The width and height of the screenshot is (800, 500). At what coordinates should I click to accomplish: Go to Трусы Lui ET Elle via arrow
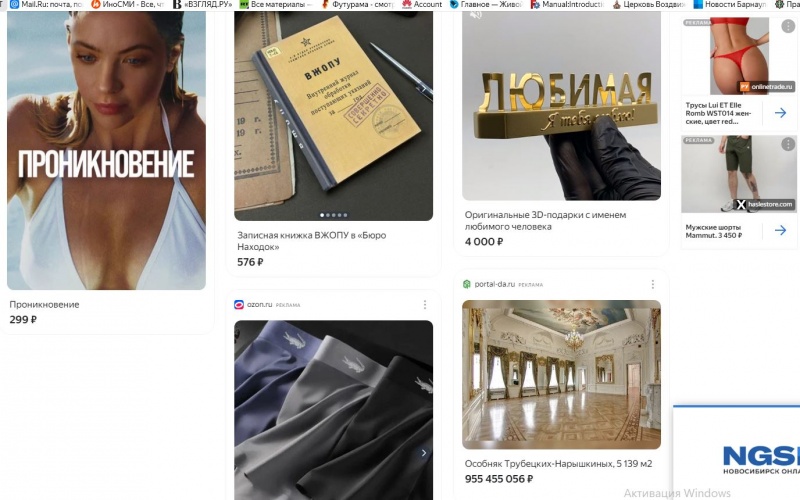point(780,113)
